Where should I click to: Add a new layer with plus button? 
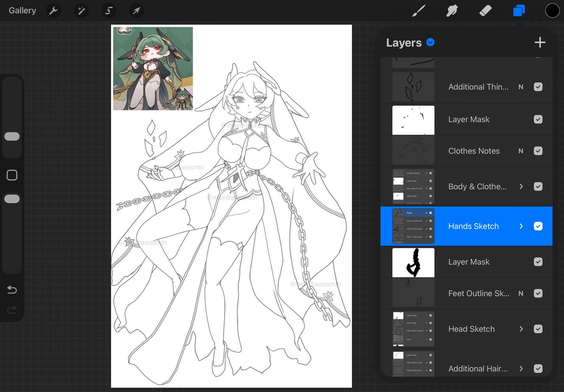point(540,42)
